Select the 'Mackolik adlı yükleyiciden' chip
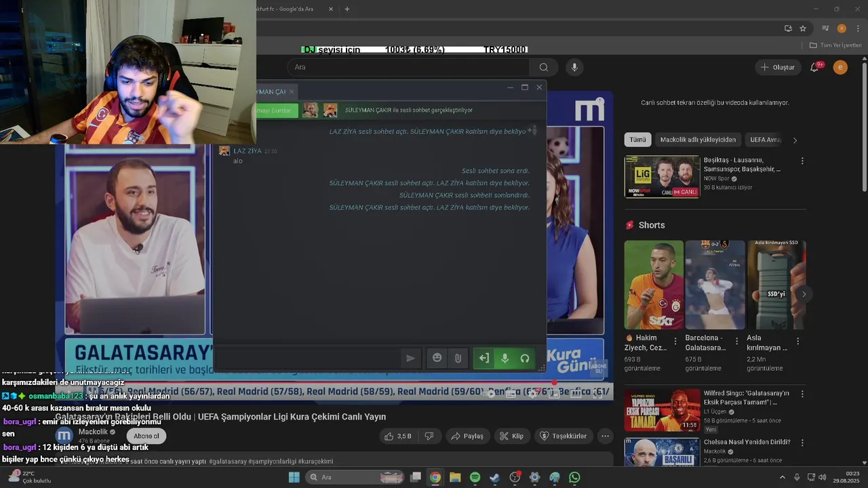This screenshot has width=868, height=488. (698, 140)
